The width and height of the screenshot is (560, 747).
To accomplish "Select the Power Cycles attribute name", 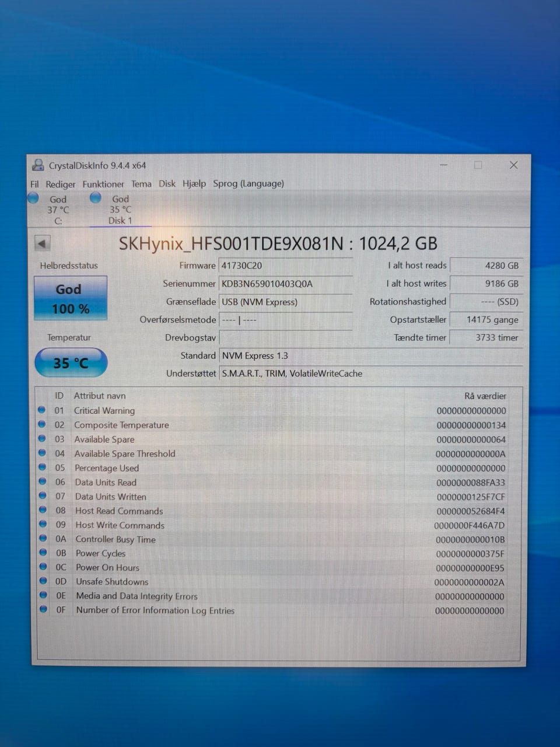I will point(100,553).
